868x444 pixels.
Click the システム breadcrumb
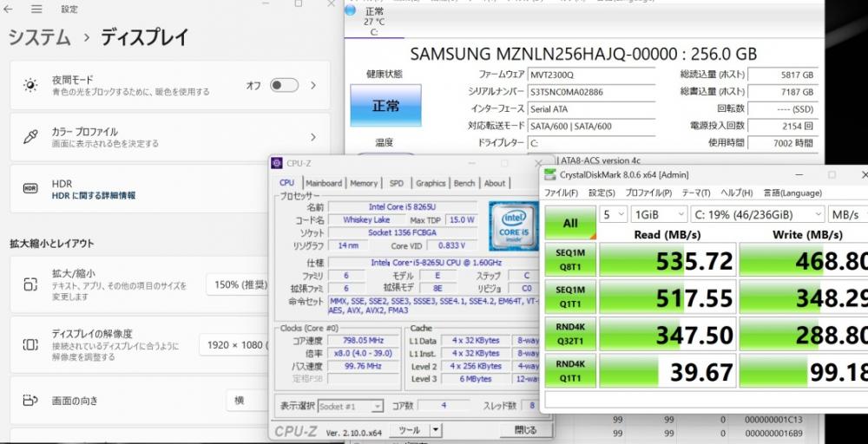tap(39, 37)
